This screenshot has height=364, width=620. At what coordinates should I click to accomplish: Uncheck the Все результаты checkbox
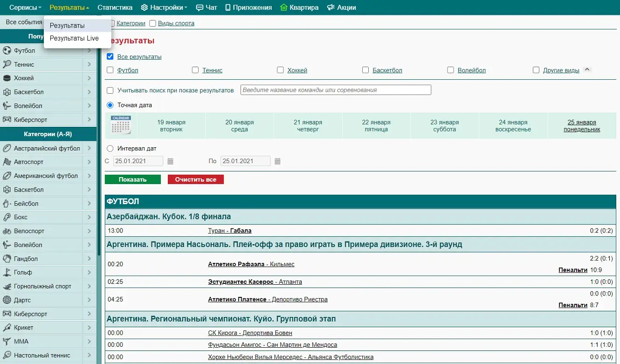click(x=110, y=56)
